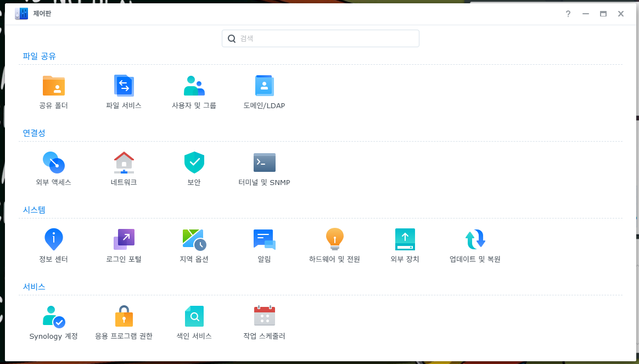
Task: Open 외부 액세스 external access settings
Action: 54,163
